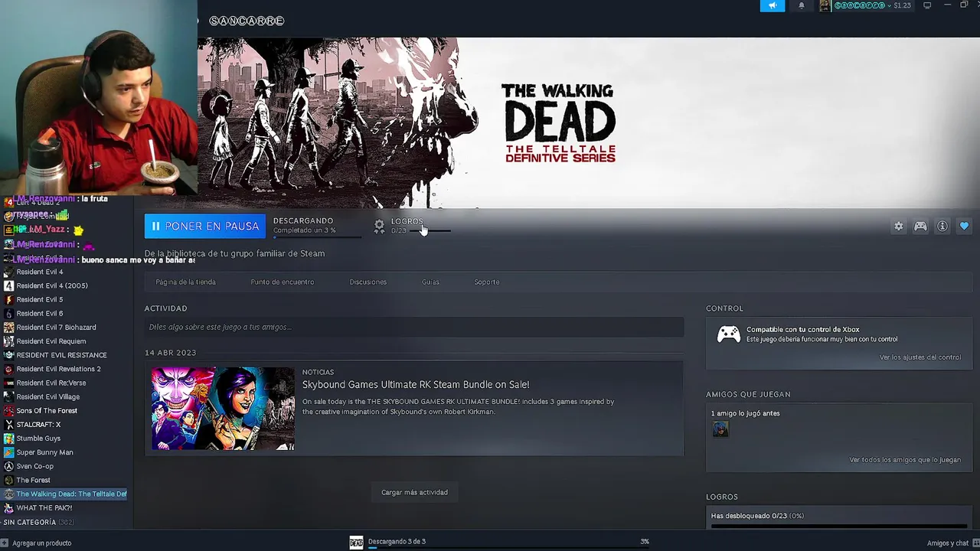This screenshot has width=980, height=551.
Task: Open Punto de encuentro tab
Action: (282, 282)
